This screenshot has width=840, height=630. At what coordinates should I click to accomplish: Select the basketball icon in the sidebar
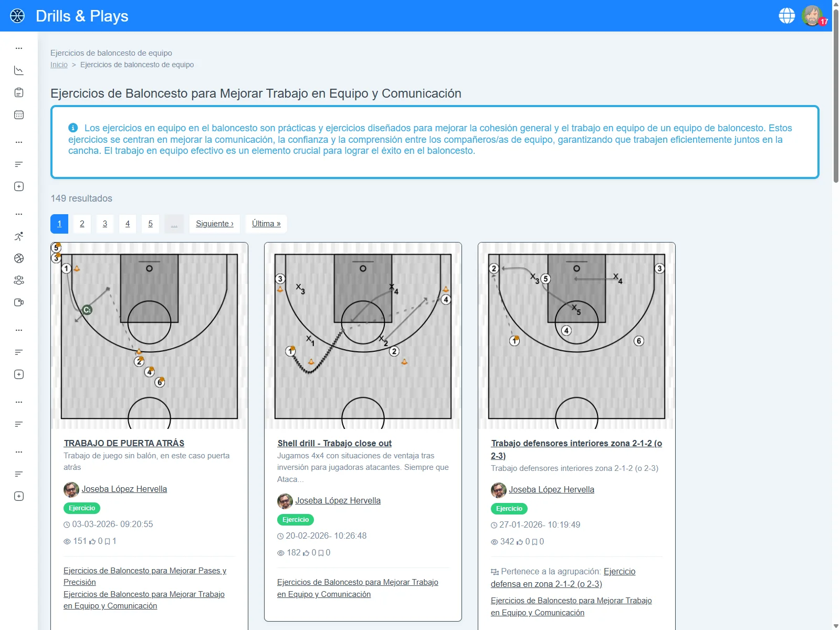click(x=19, y=258)
